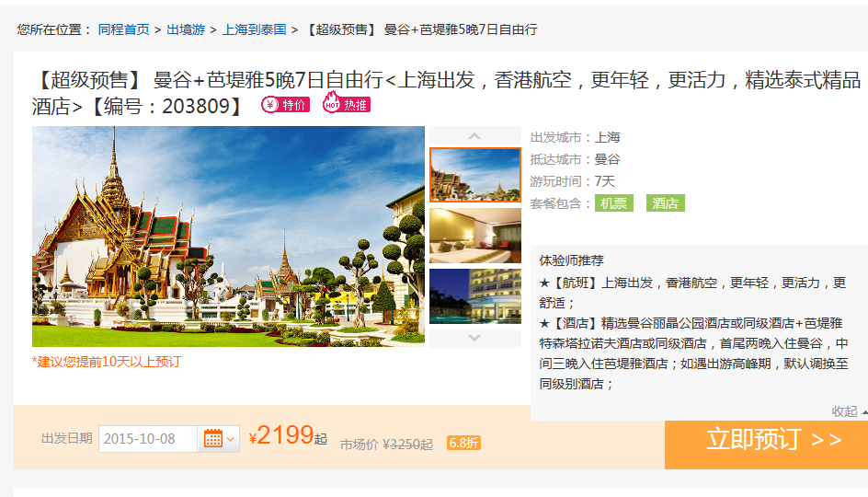The image size is (868, 497).
Task: Click the 热推 hot recommendation badge
Action: click(347, 104)
